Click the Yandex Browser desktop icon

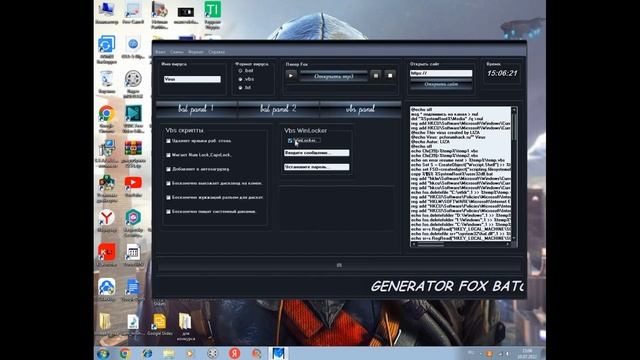[x=107, y=221]
